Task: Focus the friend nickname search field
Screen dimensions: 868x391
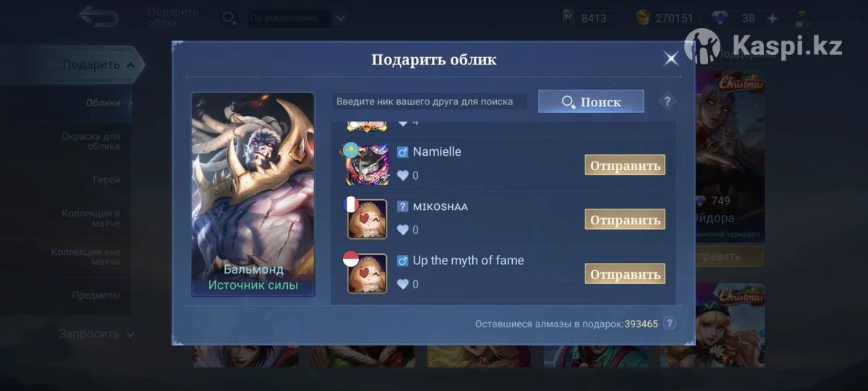Action: (430, 101)
